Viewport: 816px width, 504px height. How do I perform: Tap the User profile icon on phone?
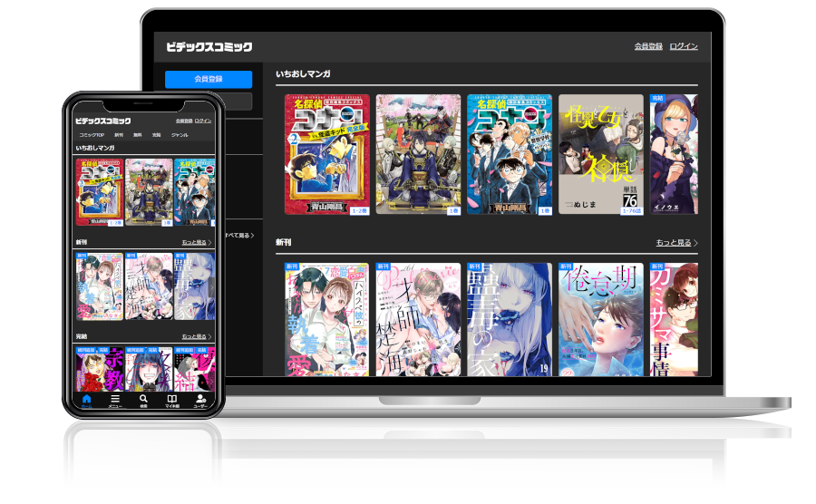[200, 399]
